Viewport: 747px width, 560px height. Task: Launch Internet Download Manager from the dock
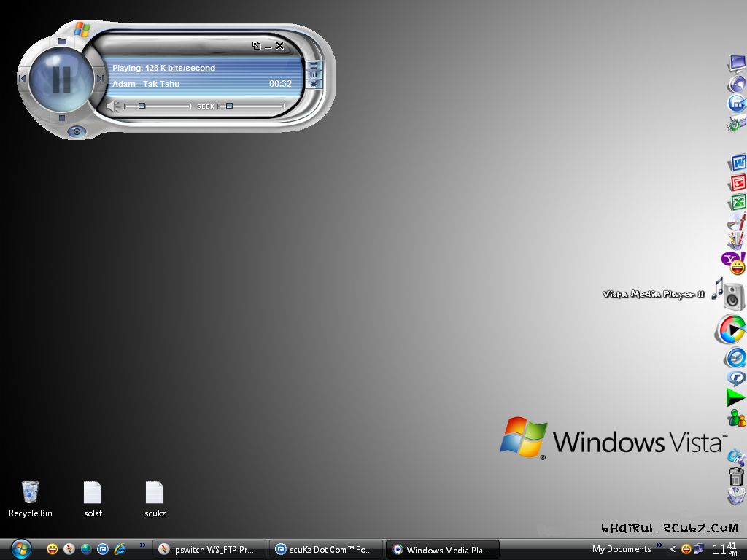tap(735, 398)
